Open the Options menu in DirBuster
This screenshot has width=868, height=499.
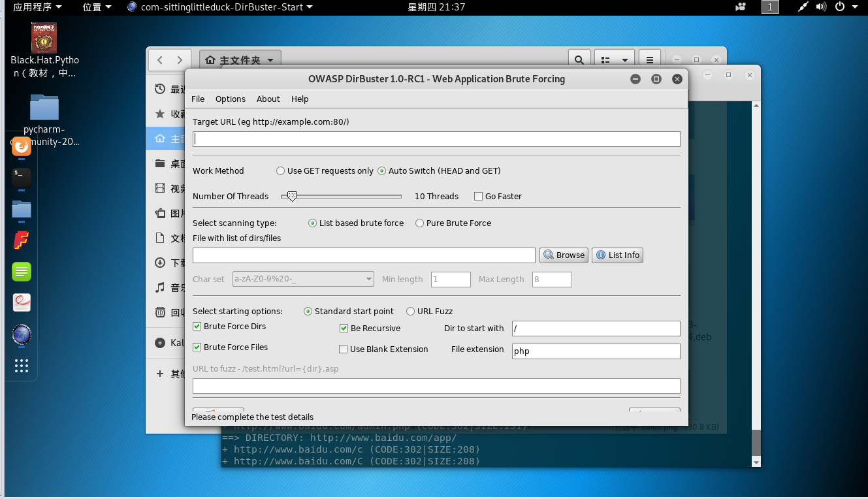[x=231, y=99]
